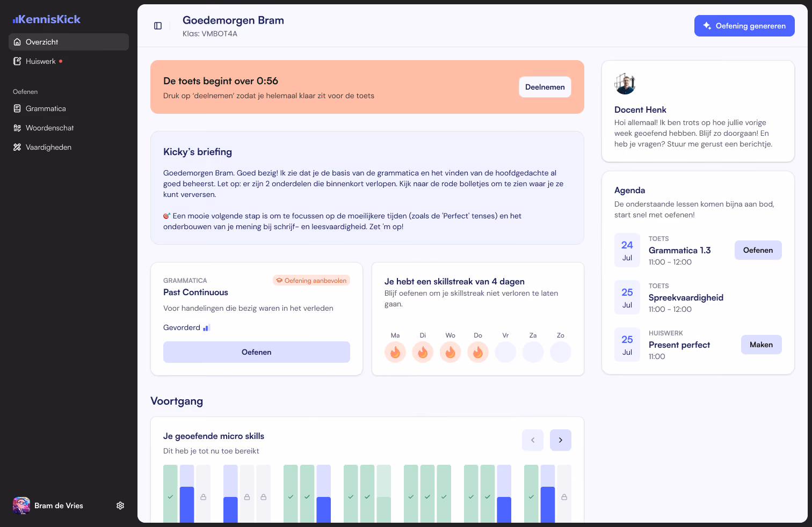Open Vaardigheden practice section

(69, 147)
